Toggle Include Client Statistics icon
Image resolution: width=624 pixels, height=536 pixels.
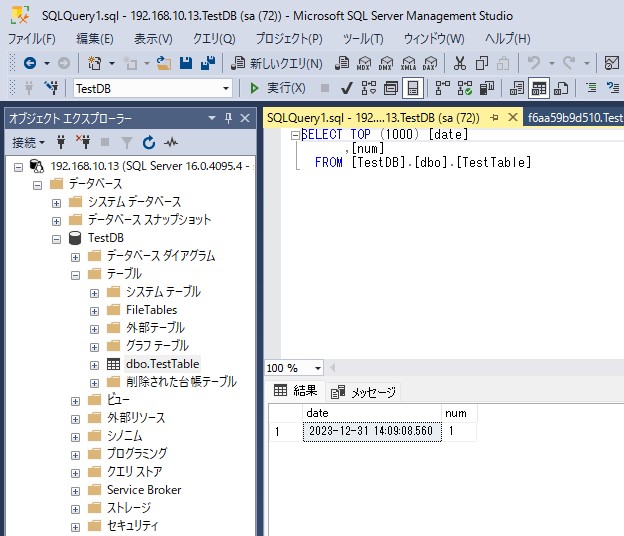click(487, 88)
